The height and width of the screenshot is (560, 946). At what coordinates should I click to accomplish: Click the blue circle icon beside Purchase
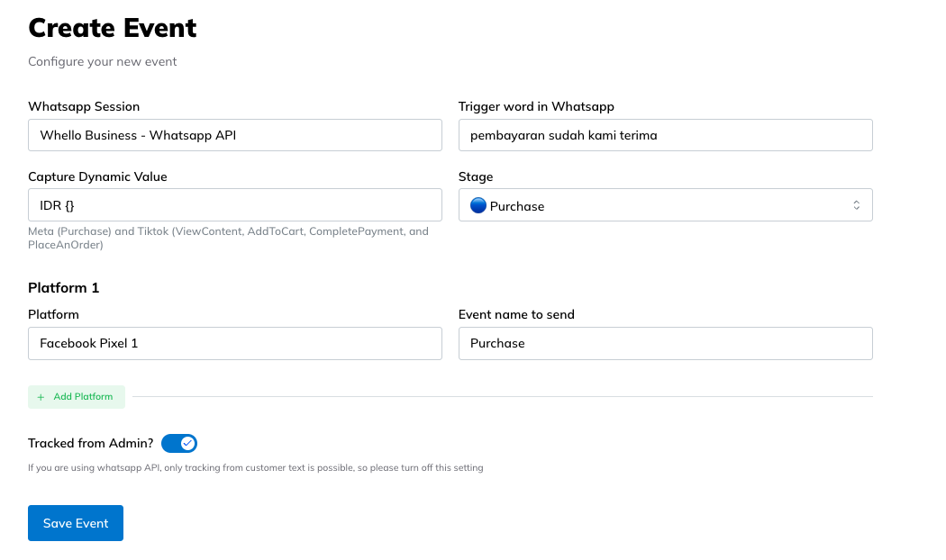pyautogui.click(x=478, y=205)
